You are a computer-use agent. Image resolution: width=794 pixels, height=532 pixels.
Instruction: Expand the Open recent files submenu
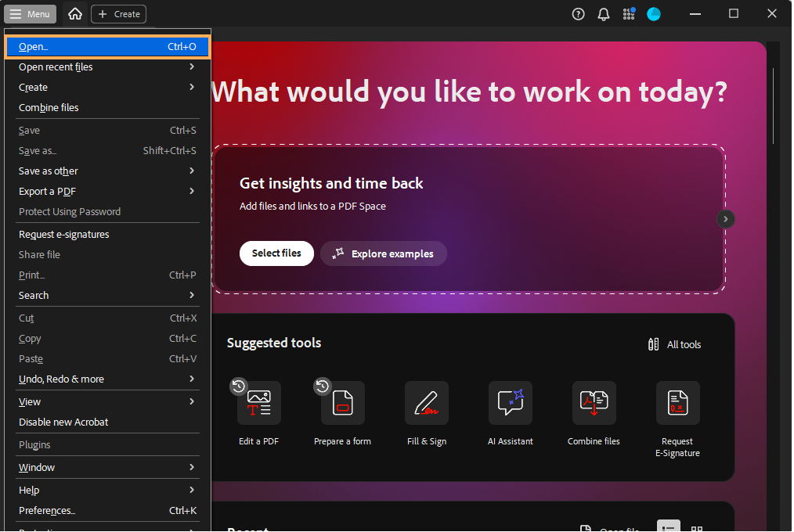(107, 67)
